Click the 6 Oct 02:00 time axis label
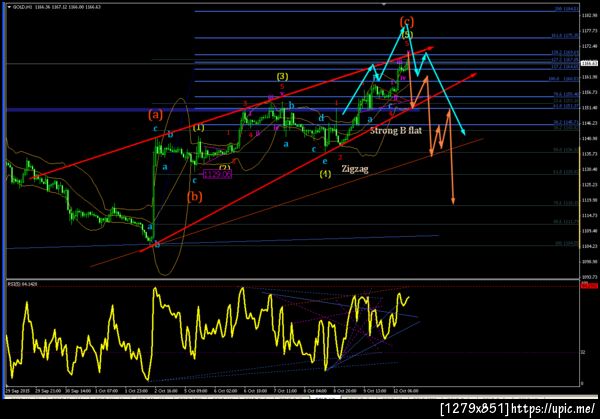Image resolution: width=600 pixels, height=419 pixels. click(225, 391)
